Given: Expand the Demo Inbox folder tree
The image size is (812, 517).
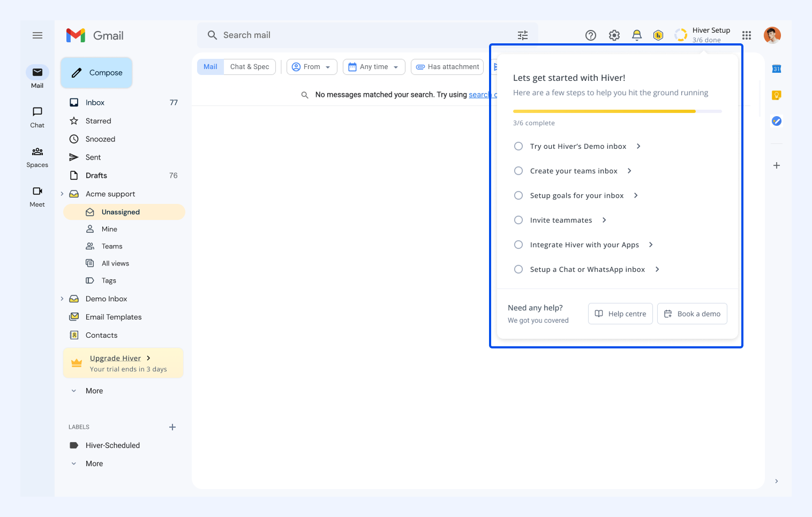Looking at the screenshot, I should point(62,299).
